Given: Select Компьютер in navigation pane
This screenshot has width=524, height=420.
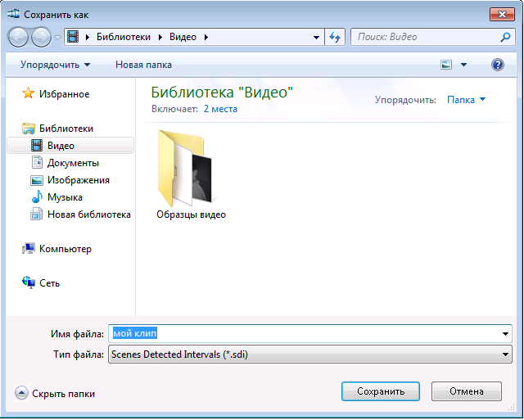Looking at the screenshot, I should (65, 249).
